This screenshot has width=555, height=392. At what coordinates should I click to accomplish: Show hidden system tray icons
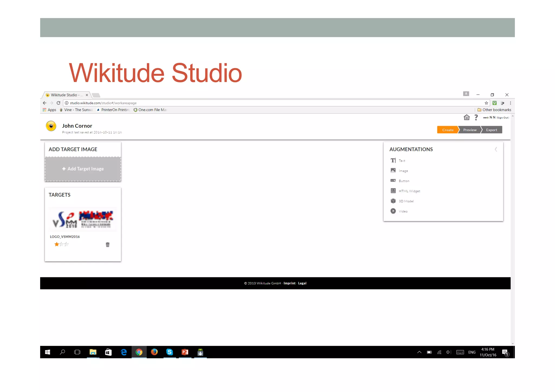tap(419, 352)
